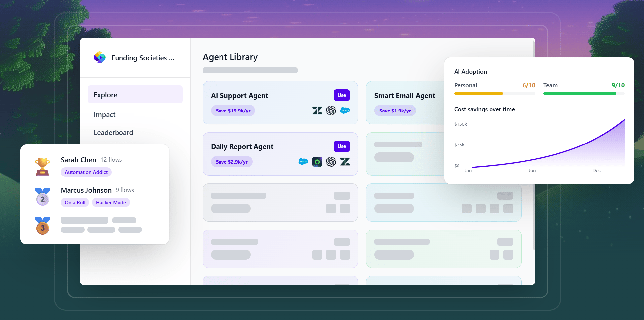Click the Funding Societies workspace name
Viewport: 644px width, 320px height.
pyautogui.click(x=143, y=58)
